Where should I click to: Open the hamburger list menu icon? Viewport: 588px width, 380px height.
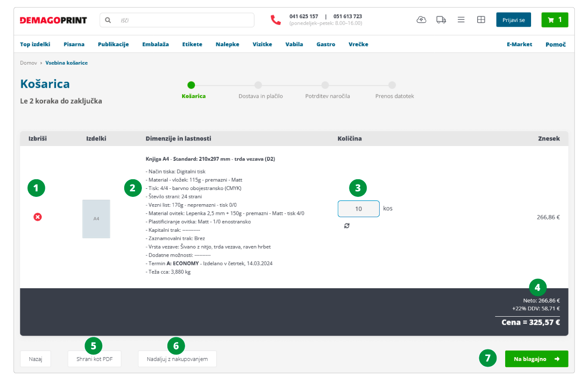(x=461, y=20)
